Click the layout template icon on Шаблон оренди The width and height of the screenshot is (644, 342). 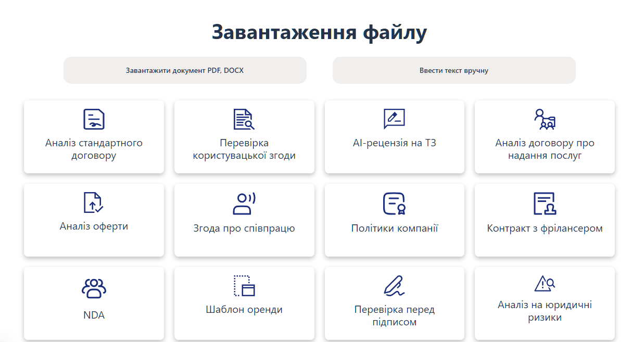(244, 286)
